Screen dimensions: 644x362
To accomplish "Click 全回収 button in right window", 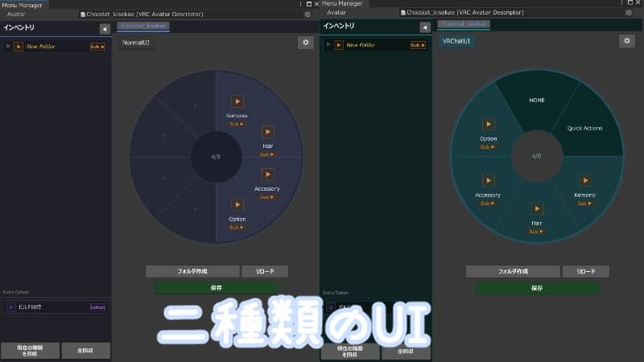I will pos(406,352).
